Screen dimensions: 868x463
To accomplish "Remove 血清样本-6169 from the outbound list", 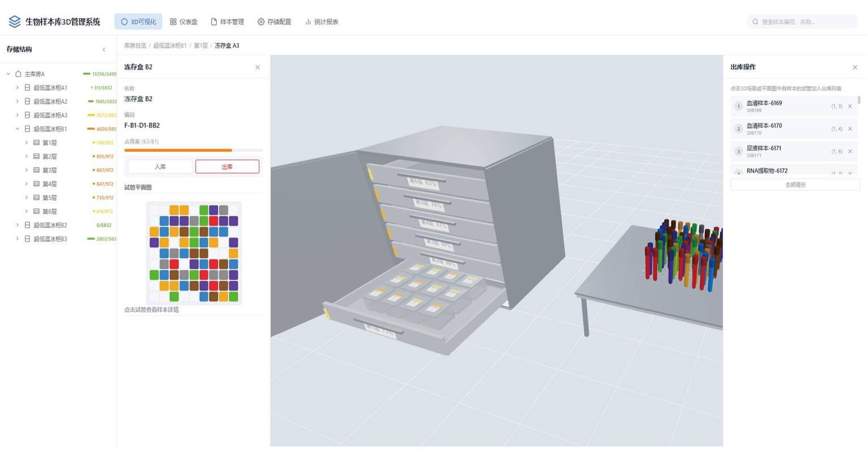I will coord(850,106).
